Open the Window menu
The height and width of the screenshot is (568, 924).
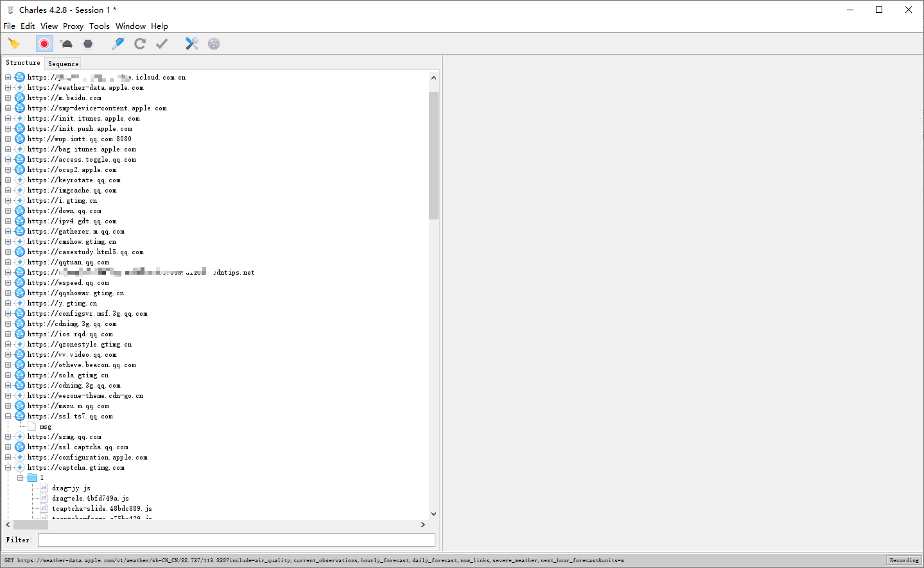(130, 26)
